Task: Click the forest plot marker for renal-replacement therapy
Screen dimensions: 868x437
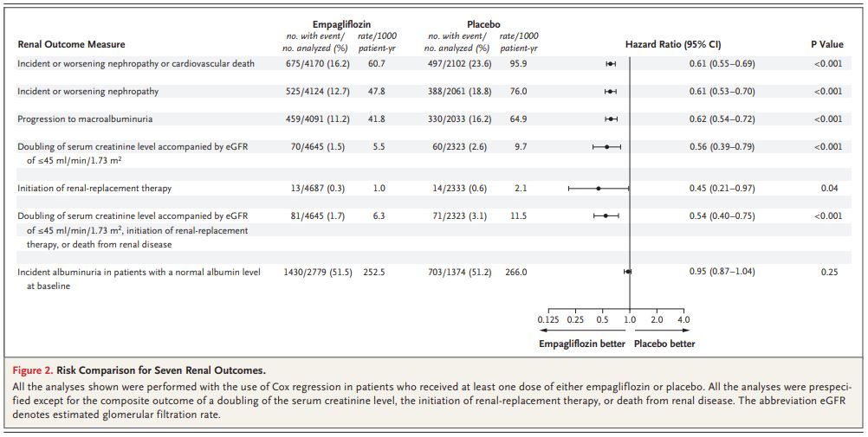Action: pos(598,188)
